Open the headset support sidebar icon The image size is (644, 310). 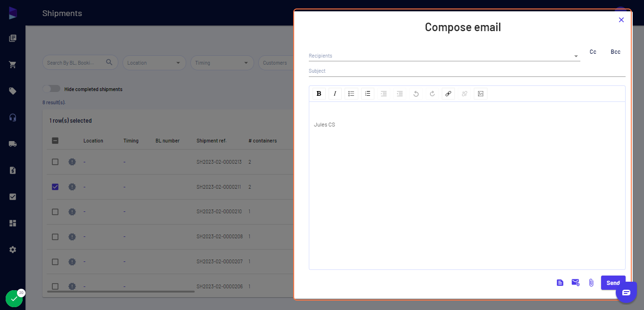pyautogui.click(x=13, y=117)
